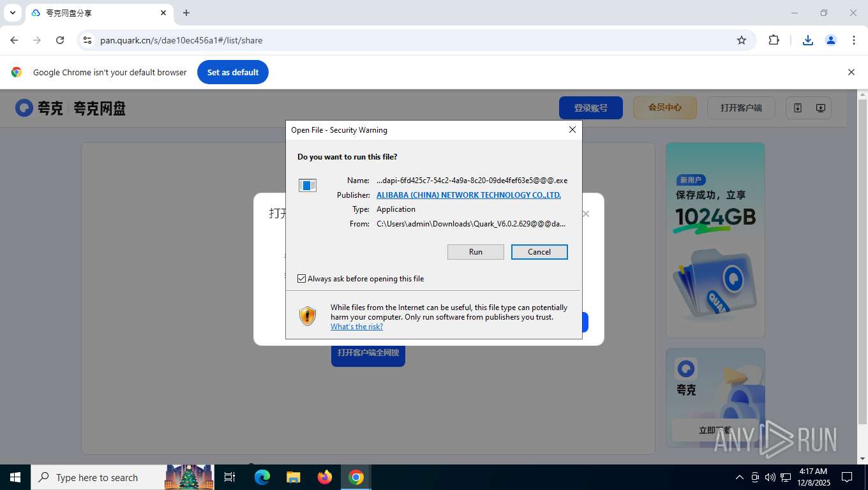Open the 'What's the risk?' link
868x490 pixels.
click(357, 327)
